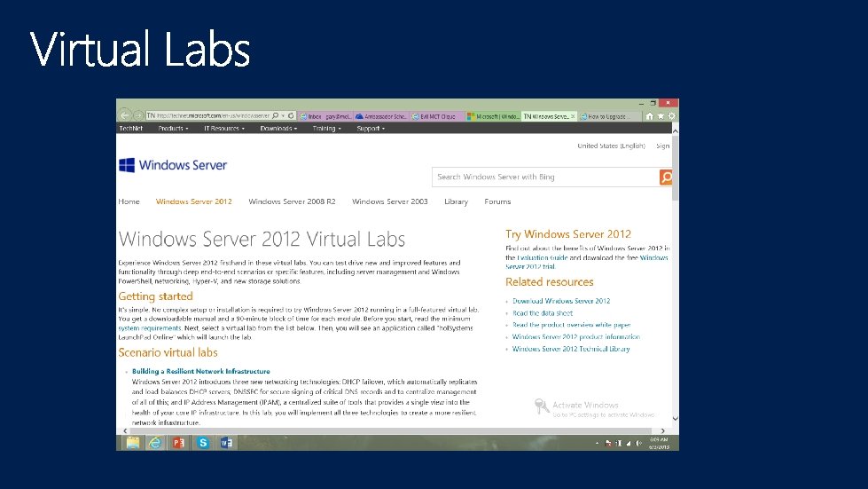Switch to the Inbox browser tab
868x489 pixels.
(325, 116)
